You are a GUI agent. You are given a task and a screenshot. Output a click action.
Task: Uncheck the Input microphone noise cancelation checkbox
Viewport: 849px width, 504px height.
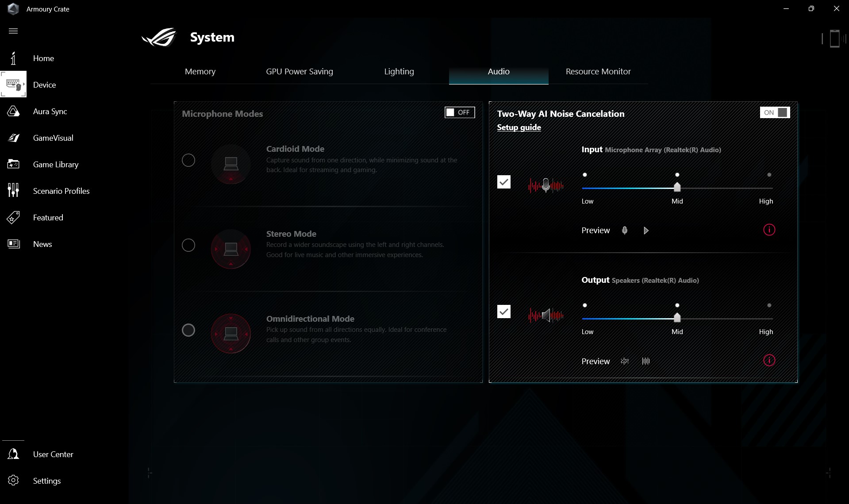click(x=503, y=182)
